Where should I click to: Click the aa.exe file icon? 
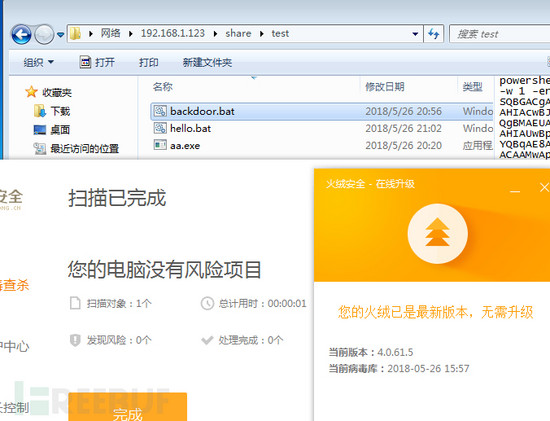(x=160, y=145)
